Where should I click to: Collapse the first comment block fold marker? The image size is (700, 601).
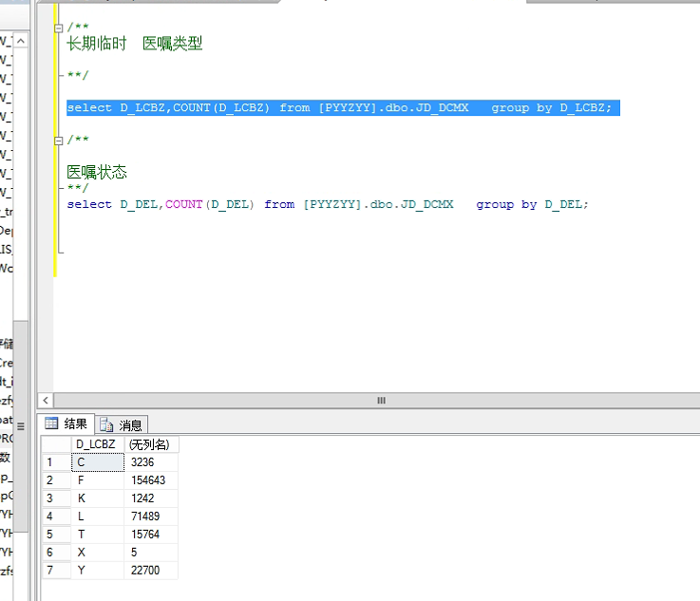coord(59,28)
